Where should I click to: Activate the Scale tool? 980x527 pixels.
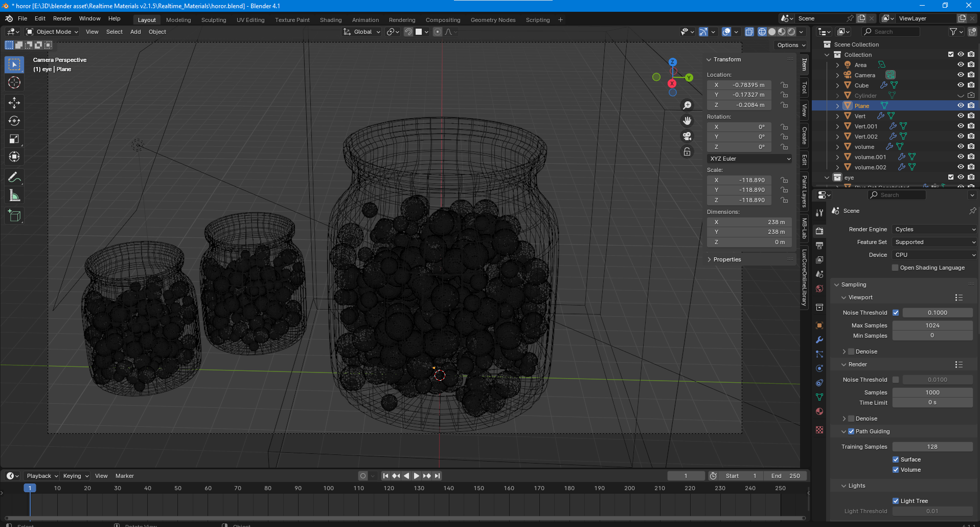pos(14,139)
